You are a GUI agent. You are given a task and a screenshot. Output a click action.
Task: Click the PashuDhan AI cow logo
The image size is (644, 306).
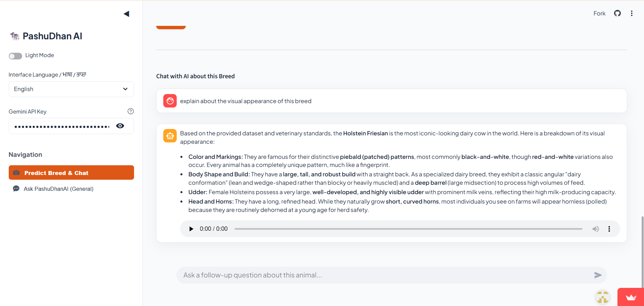(x=14, y=36)
